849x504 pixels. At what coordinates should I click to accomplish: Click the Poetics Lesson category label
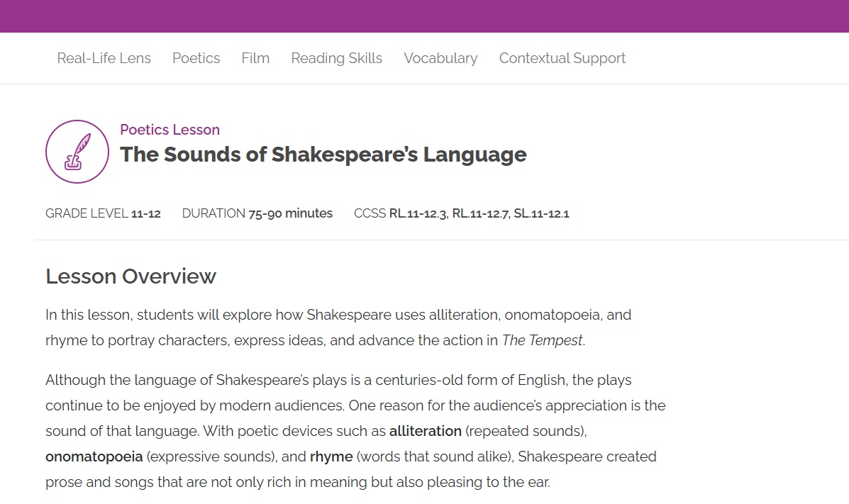point(170,130)
